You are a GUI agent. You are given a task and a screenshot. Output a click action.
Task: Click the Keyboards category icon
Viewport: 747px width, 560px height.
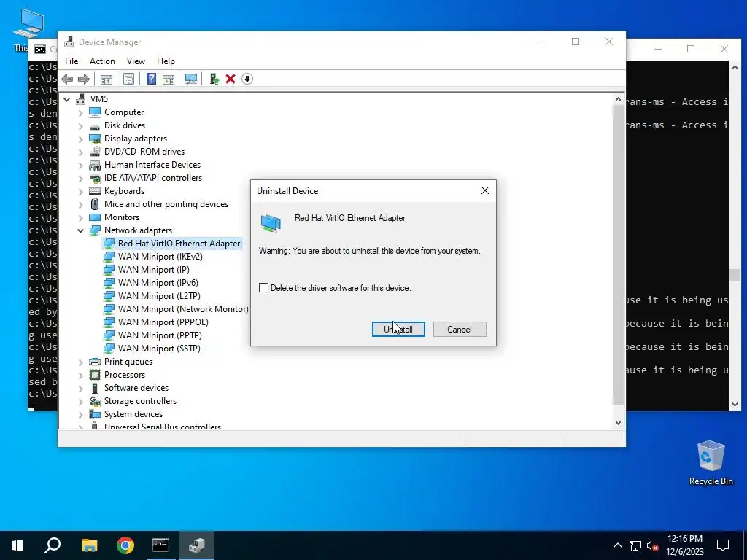(95, 191)
